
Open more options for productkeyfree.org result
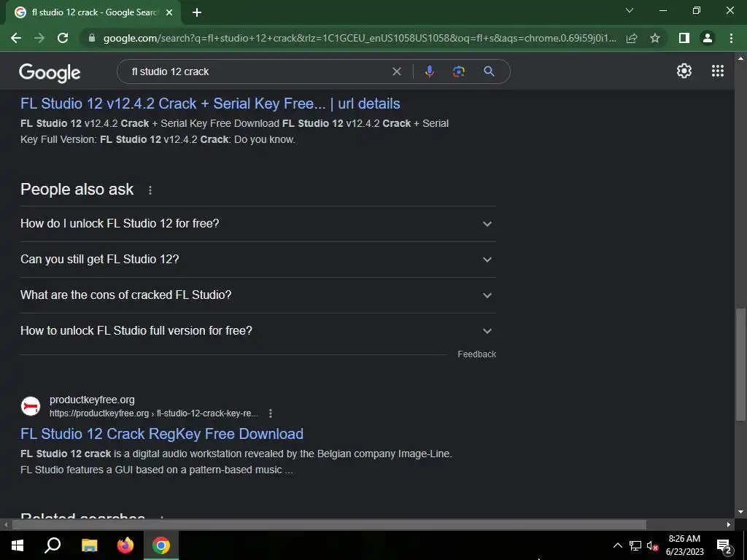pos(271,413)
